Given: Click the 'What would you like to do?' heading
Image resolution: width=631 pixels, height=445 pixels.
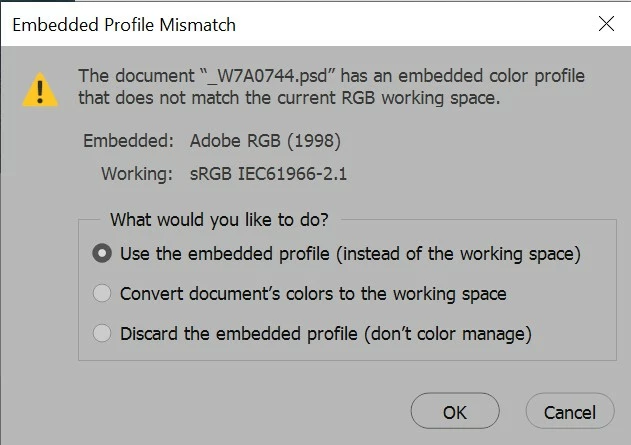Looking at the screenshot, I should tap(219, 220).
